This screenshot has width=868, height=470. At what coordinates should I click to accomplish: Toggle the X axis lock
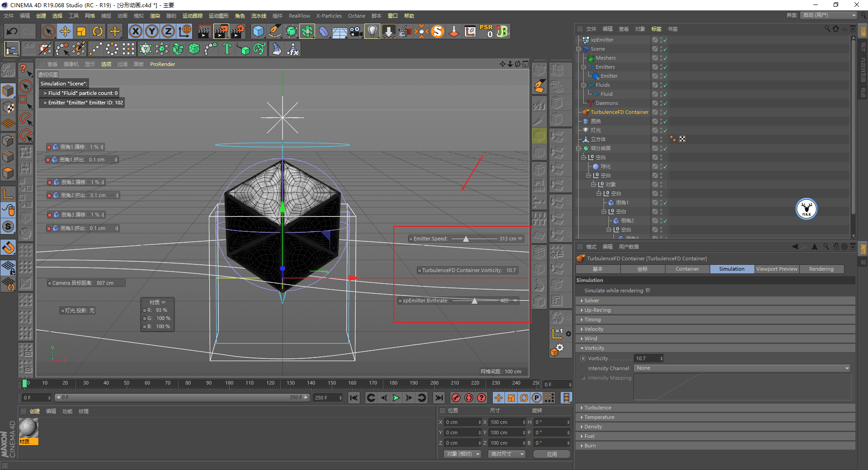pyautogui.click(x=135, y=31)
